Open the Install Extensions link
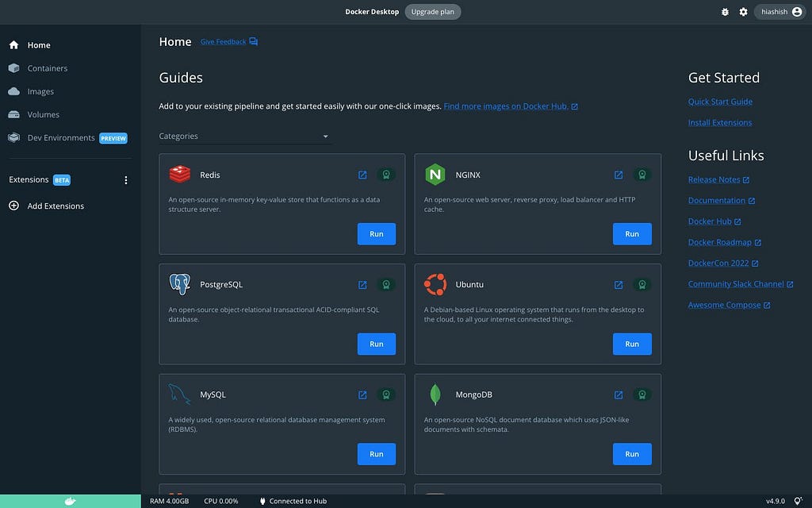The height and width of the screenshot is (508, 812). click(719, 123)
